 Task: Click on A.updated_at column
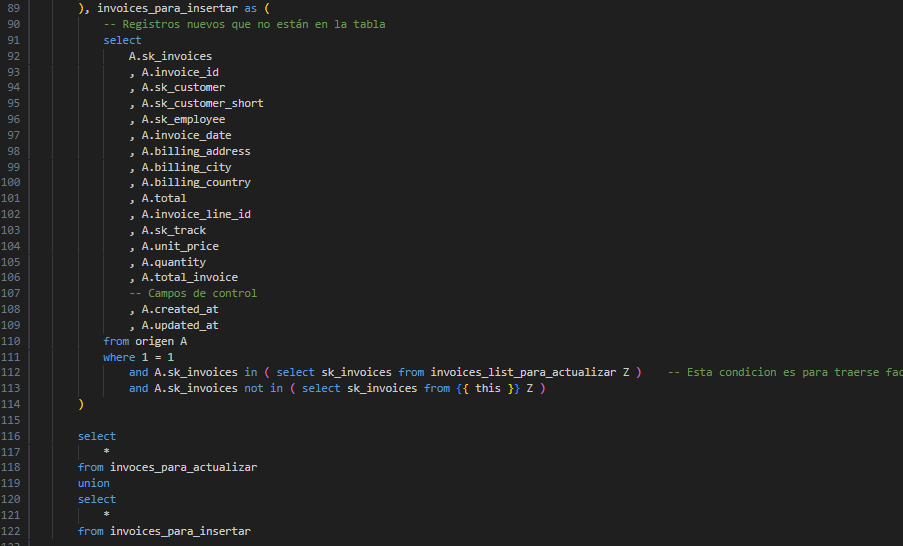tap(179, 325)
